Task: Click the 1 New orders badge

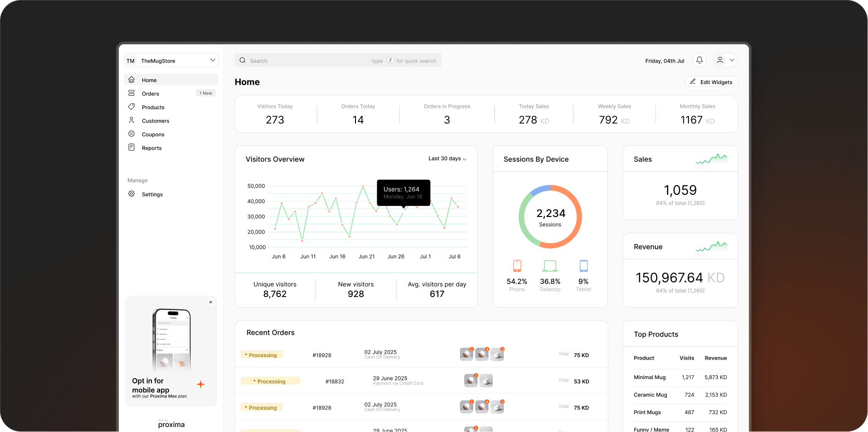Action: coord(206,93)
